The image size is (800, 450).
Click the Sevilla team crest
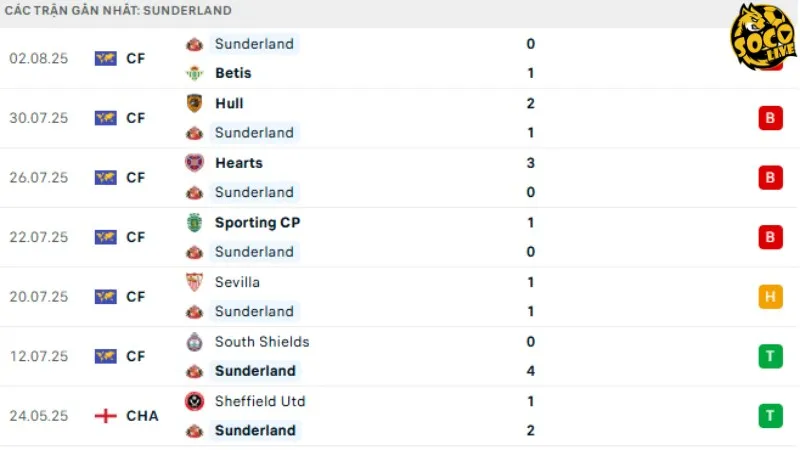(x=194, y=282)
